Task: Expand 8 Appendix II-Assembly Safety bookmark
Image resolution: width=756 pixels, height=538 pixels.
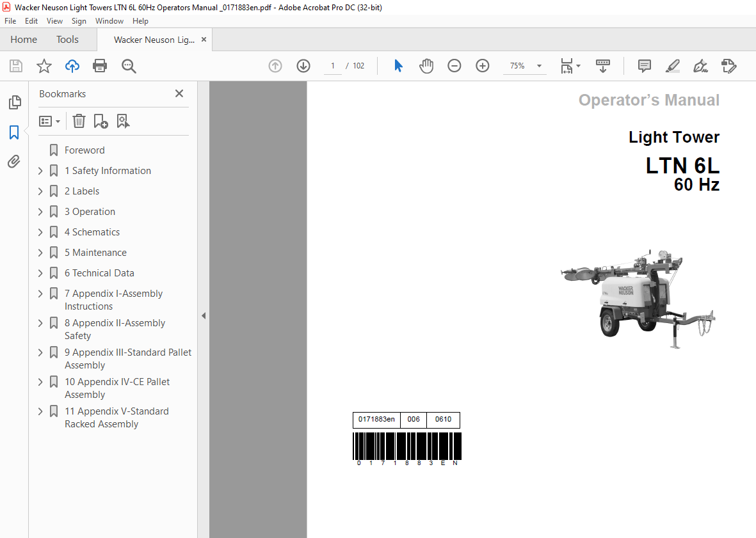Action: [40, 322]
